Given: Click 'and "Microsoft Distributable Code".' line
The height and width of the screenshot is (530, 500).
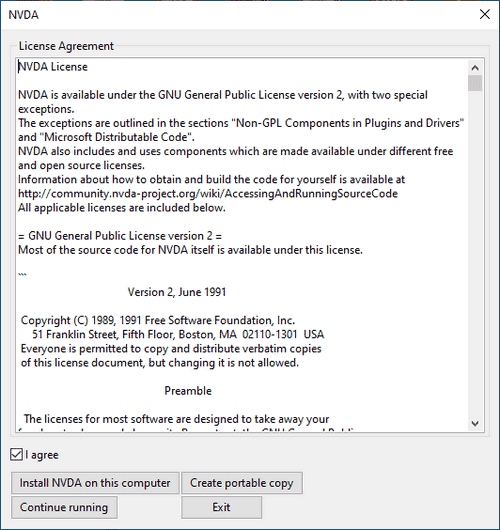Looking at the screenshot, I should click(106, 137).
